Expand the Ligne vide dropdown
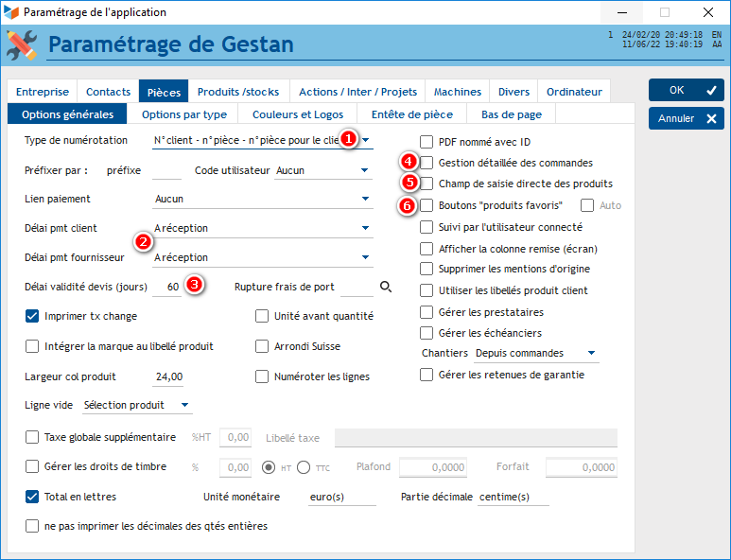 click(184, 406)
